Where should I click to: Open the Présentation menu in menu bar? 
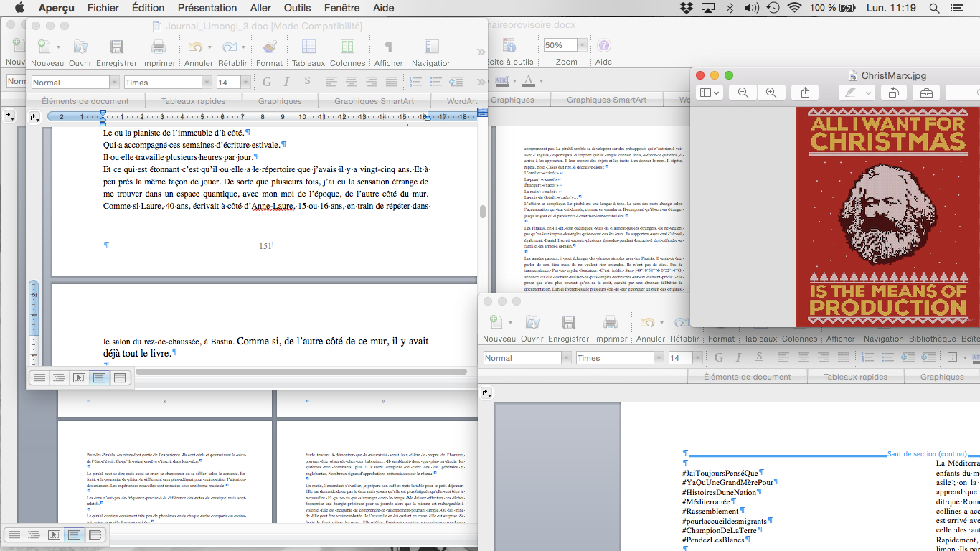[207, 8]
